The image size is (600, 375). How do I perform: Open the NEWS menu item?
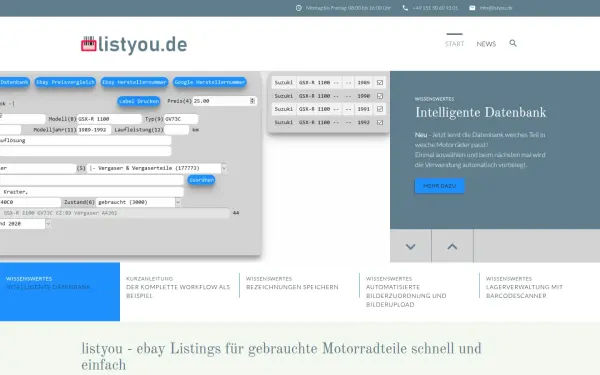click(486, 44)
